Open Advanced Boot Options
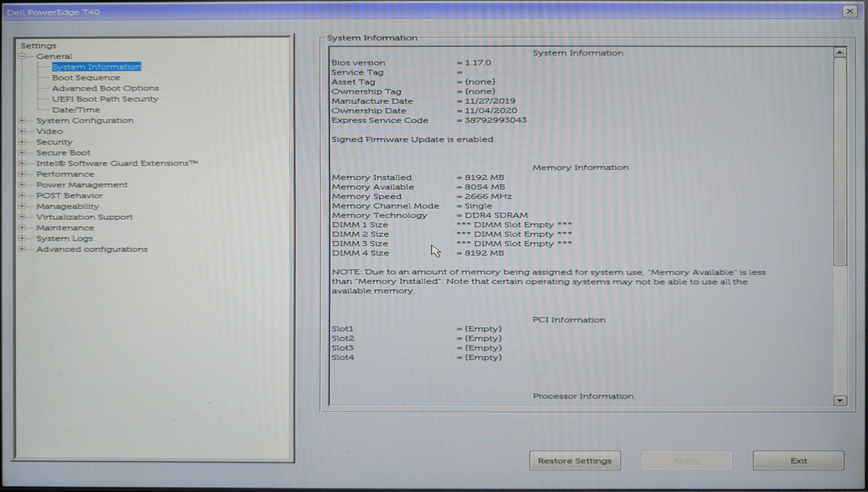 [x=105, y=89]
